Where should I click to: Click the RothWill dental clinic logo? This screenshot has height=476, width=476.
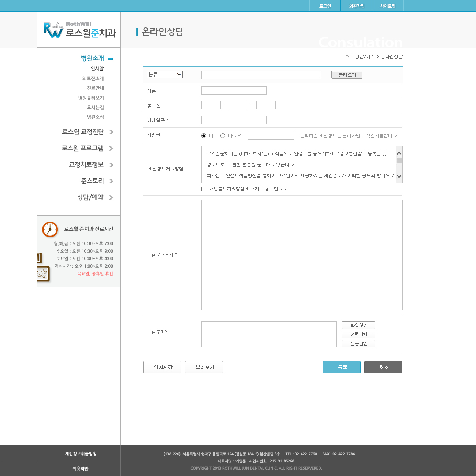pos(79,30)
